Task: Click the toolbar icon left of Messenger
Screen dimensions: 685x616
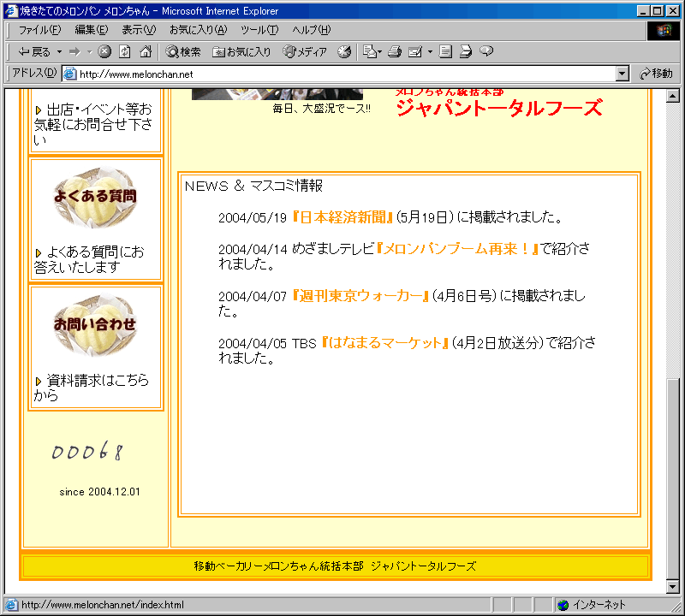Action: coord(466,51)
